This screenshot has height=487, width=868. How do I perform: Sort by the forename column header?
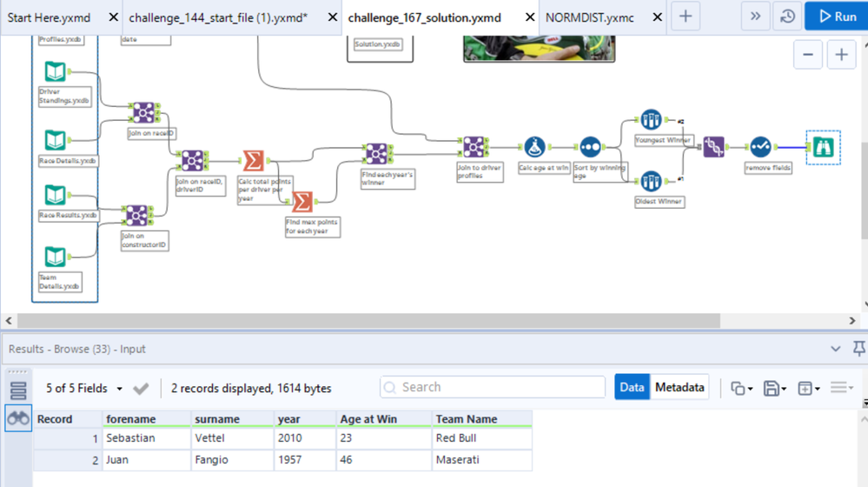(147, 419)
